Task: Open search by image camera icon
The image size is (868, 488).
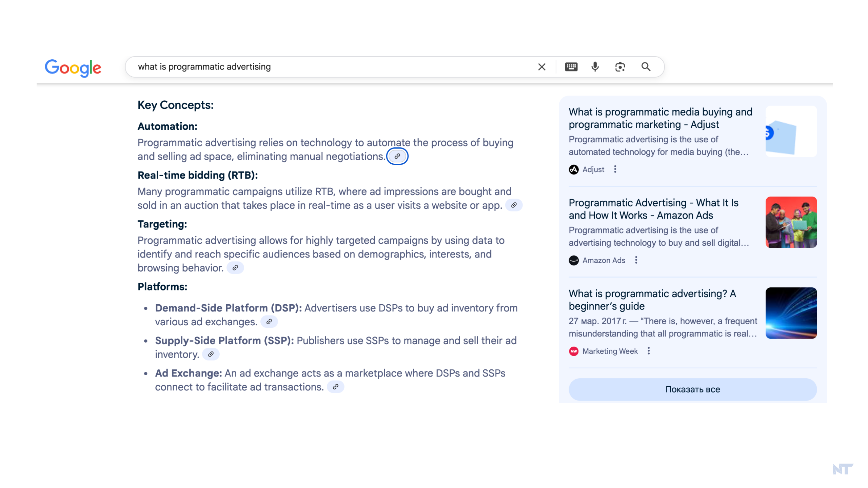Action: click(x=620, y=67)
